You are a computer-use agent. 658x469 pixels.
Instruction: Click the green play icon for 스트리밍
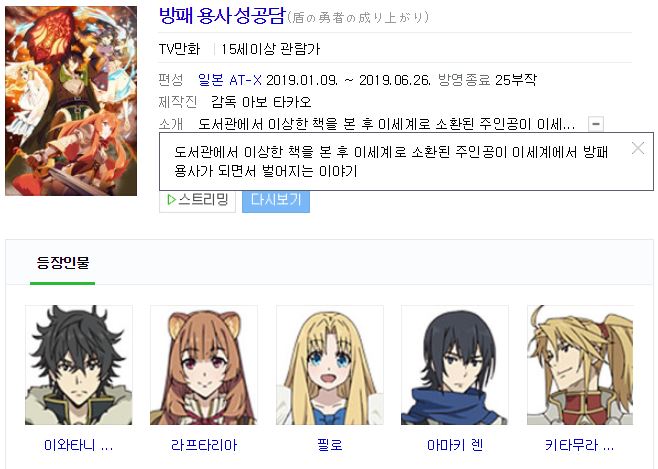[171, 200]
